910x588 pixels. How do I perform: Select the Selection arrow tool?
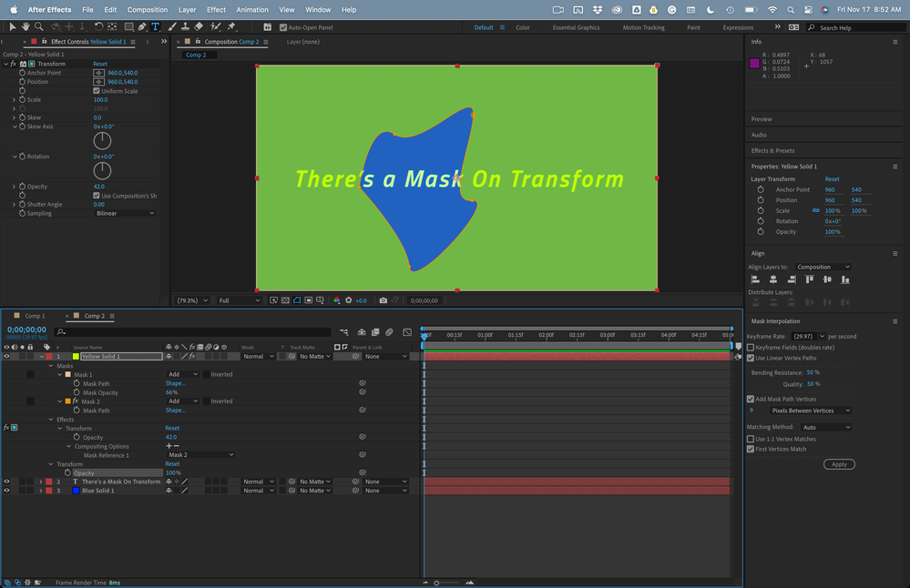coord(12,26)
